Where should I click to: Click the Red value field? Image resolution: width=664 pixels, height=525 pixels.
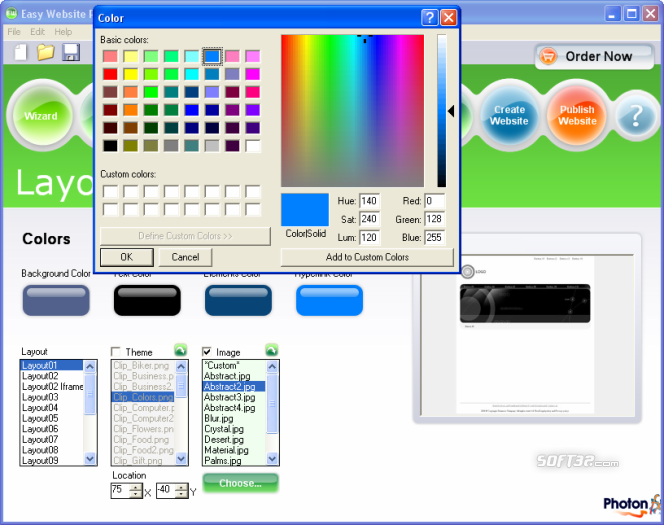435,201
